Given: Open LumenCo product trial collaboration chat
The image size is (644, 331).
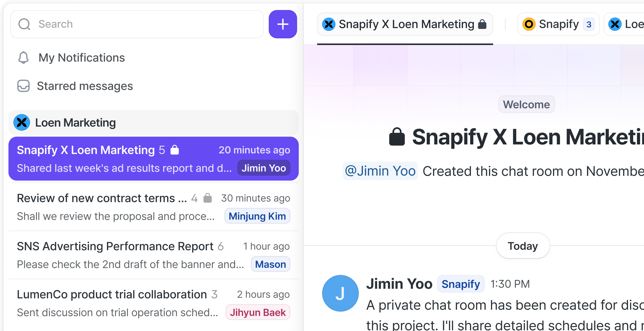Looking at the screenshot, I should point(153,303).
